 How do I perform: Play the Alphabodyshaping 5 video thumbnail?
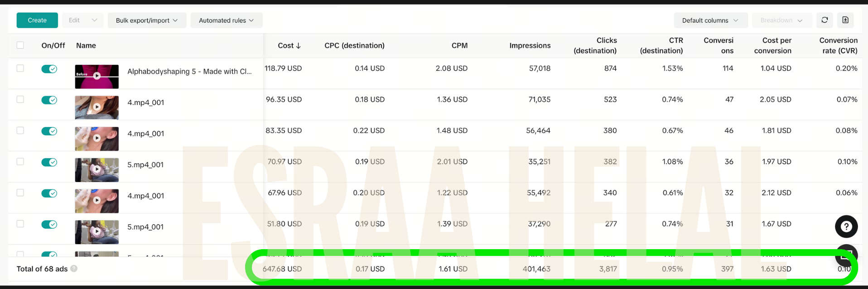pos(96,76)
